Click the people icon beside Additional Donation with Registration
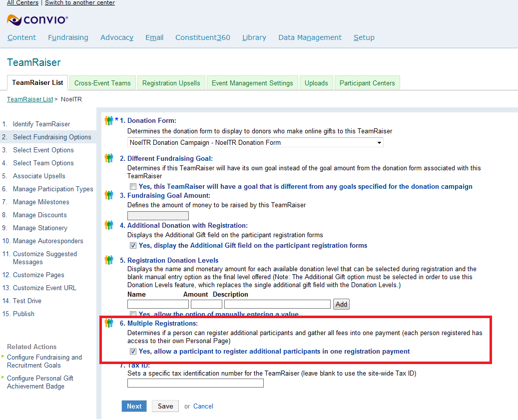The width and height of the screenshot is (518, 420). [109, 225]
